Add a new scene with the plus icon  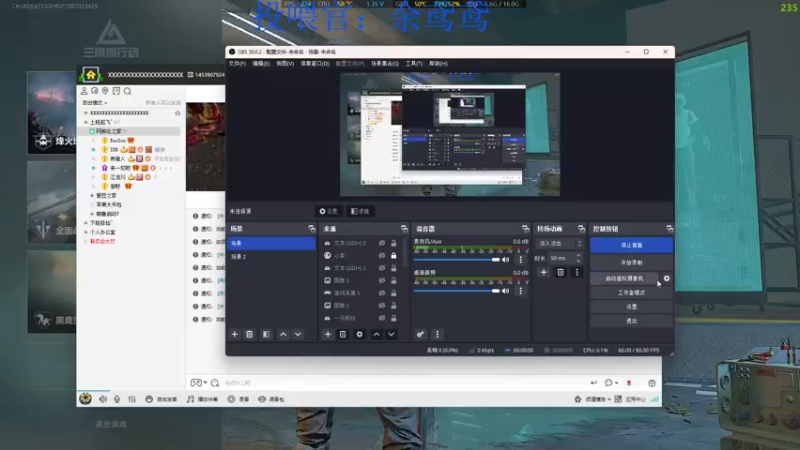[235, 334]
